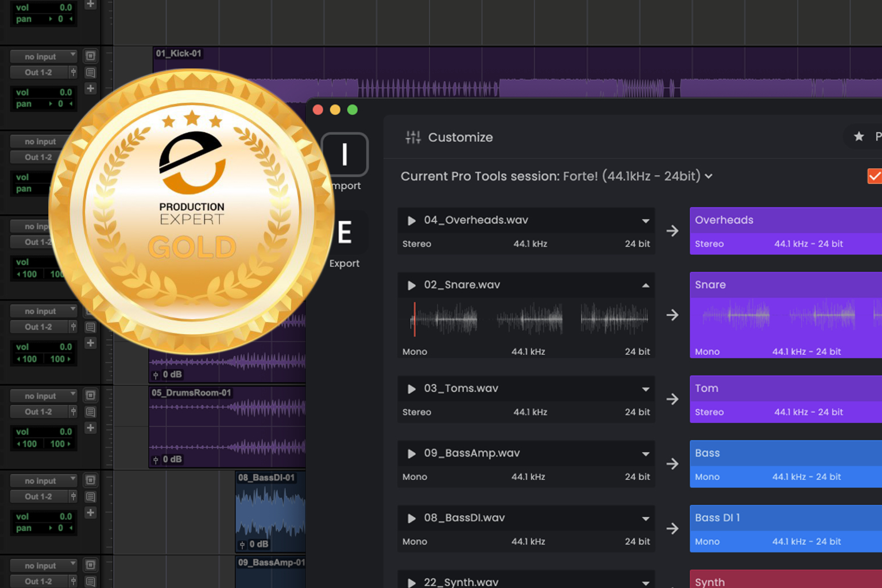Click the plus button on Kick track
882x588 pixels.
[x=90, y=88]
